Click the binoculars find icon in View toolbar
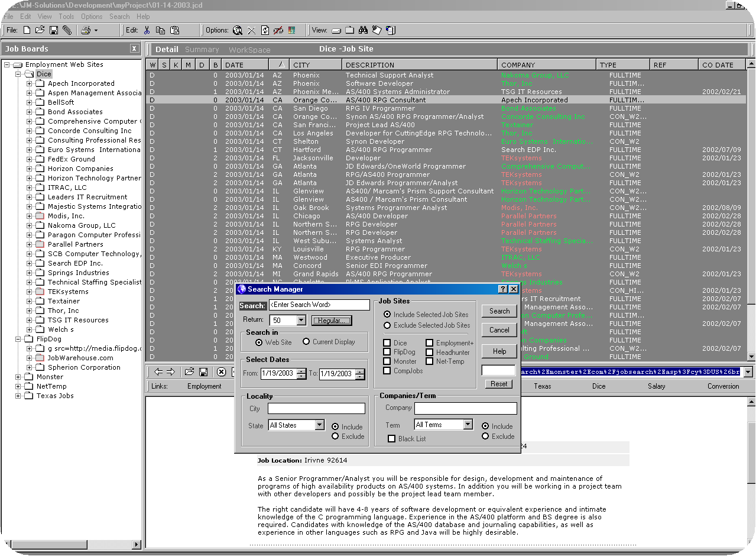The image size is (756, 556). tap(364, 30)
